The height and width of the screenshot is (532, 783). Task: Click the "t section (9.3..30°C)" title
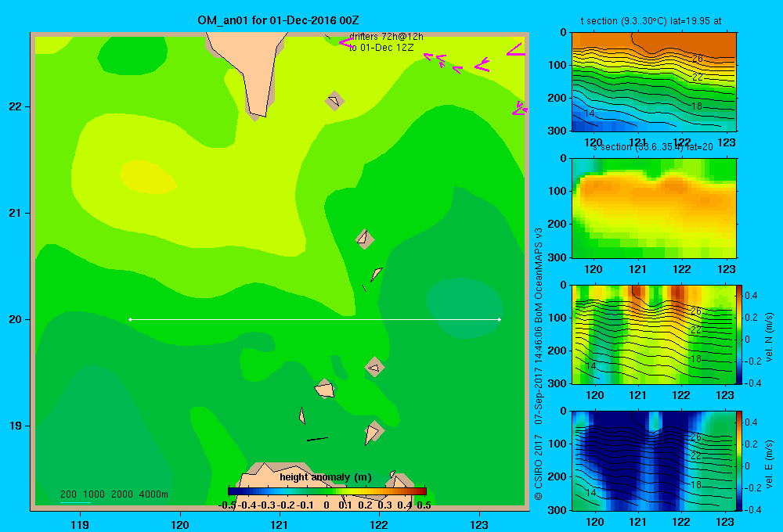pos(623,21)
